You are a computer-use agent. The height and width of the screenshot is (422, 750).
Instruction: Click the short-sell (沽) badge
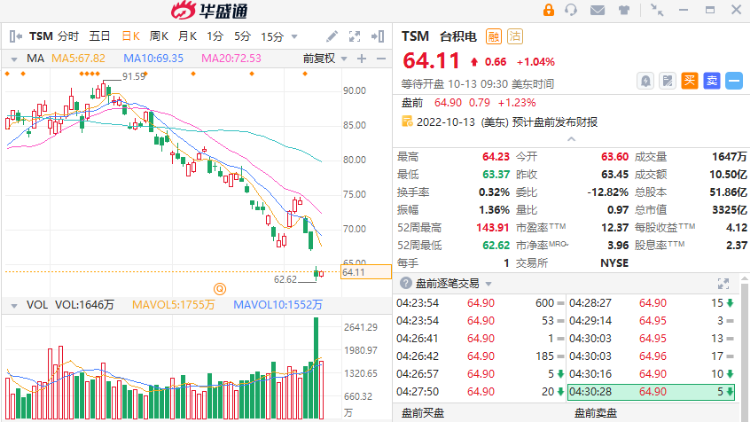click(515, 36)
